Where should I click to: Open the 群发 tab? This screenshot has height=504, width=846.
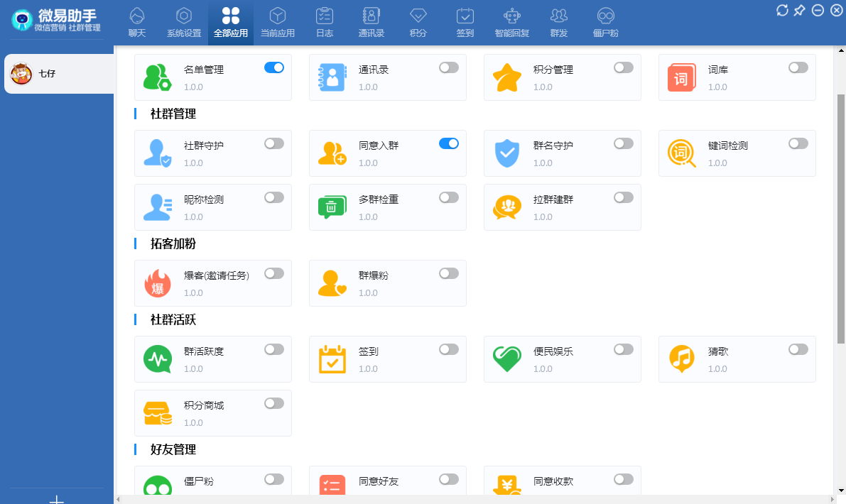pyautogui.click(x=559, y=23)
